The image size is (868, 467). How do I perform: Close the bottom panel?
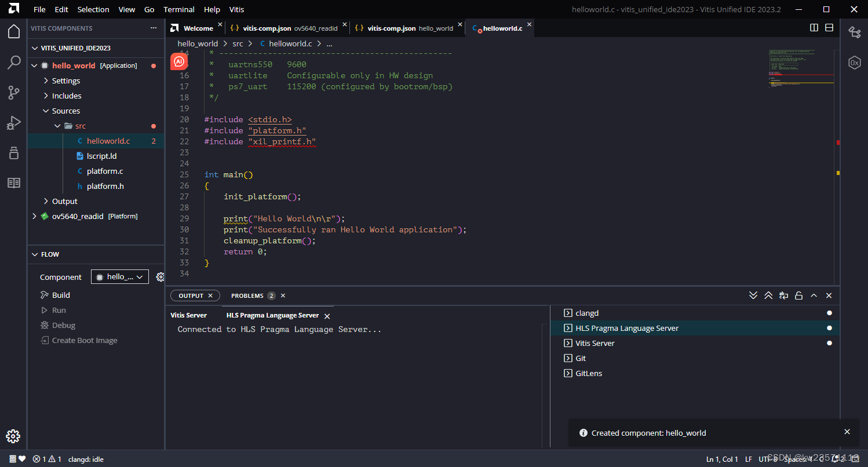click(829, 295)
